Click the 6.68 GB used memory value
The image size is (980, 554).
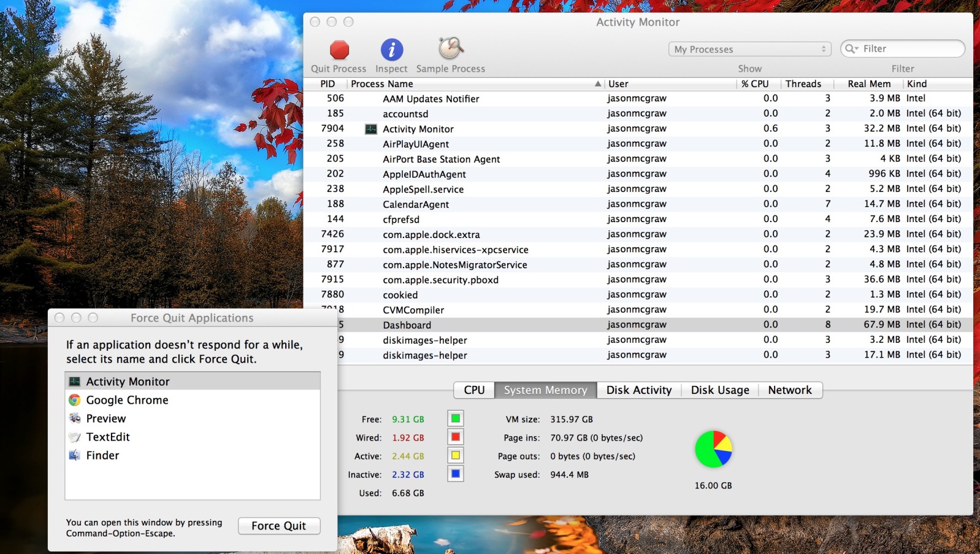(408, 493)
